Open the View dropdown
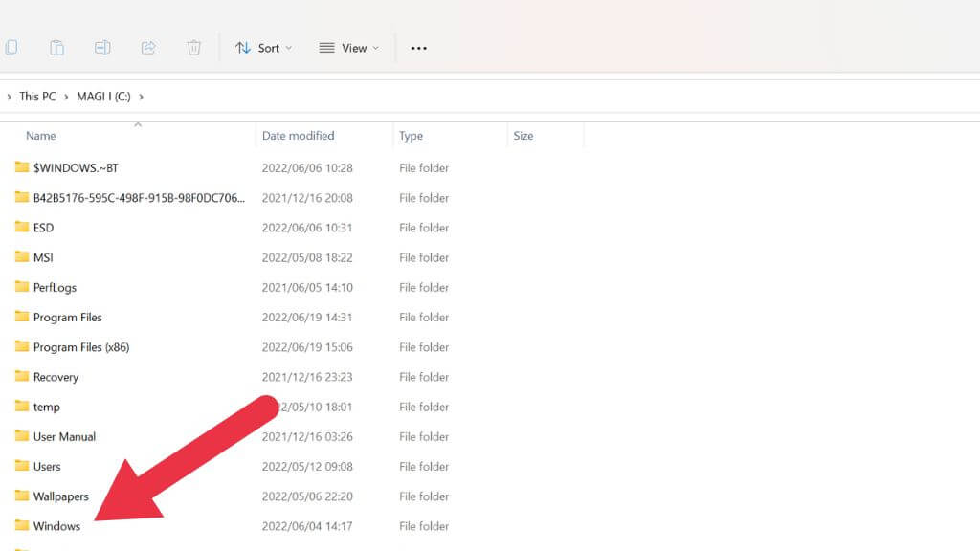The width and height of the screenshot is (980, 551). pyautogui.click(x=349, y=48)
